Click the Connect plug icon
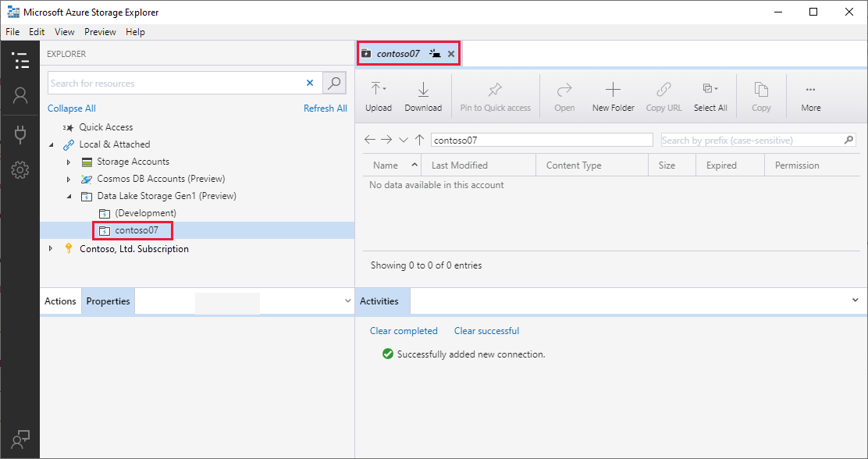The width and height of the screenshot is (868, 459). tap(20, 134)
